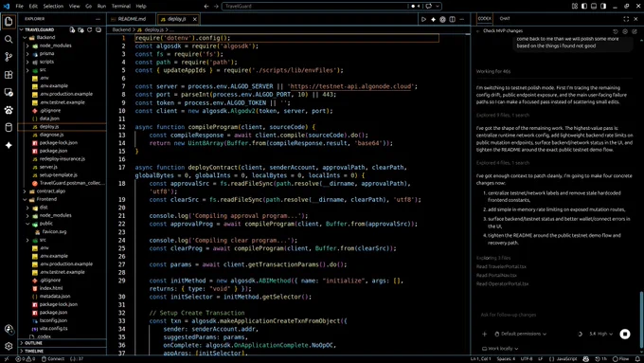Expand the contract.algo folder
This screenshot has width=644, height=363.
click(x=25, y=191)
